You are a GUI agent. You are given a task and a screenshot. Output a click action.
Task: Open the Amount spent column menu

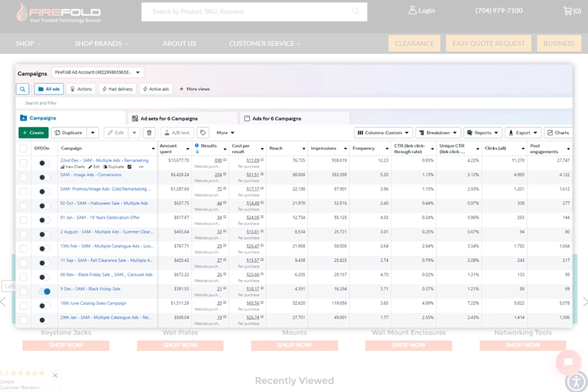pos(188,149)
